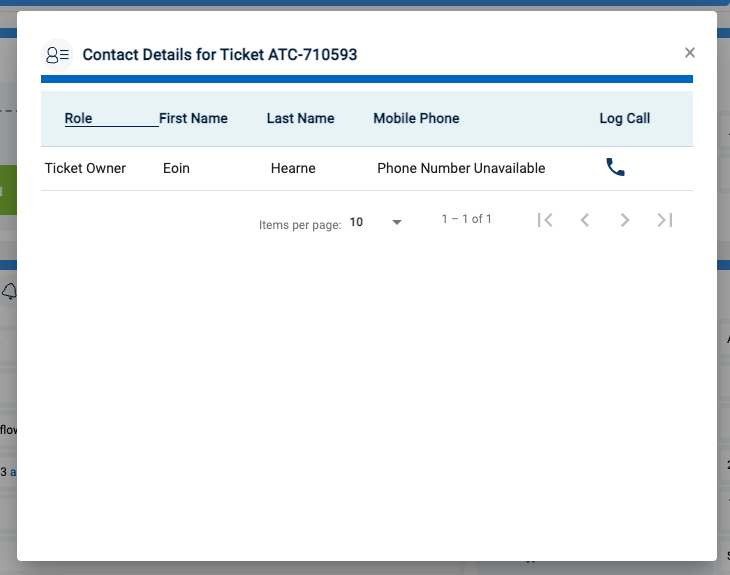Image resolution: width=730 pixels, height=575 pixels.
Task: Click the items per page value 10
Action: click(357, 223)
